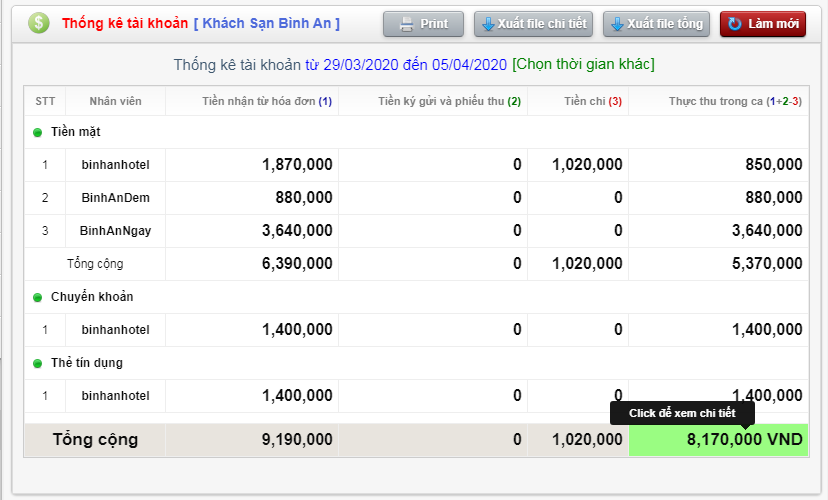Click the 9,190,000 grand total cell
Viewport: 828px width, 500px height.
[x=297, y=440]
